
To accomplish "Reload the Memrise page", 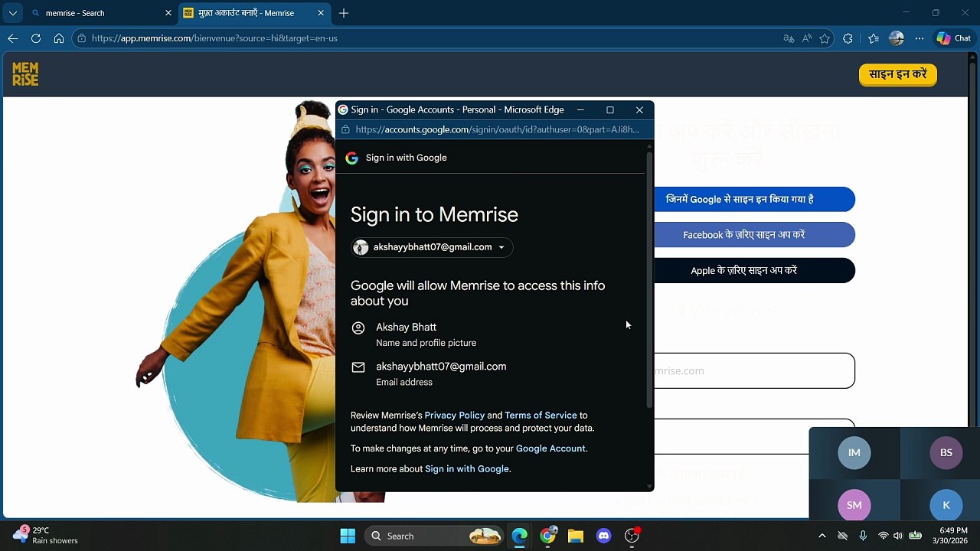I will tap(36, 38).
